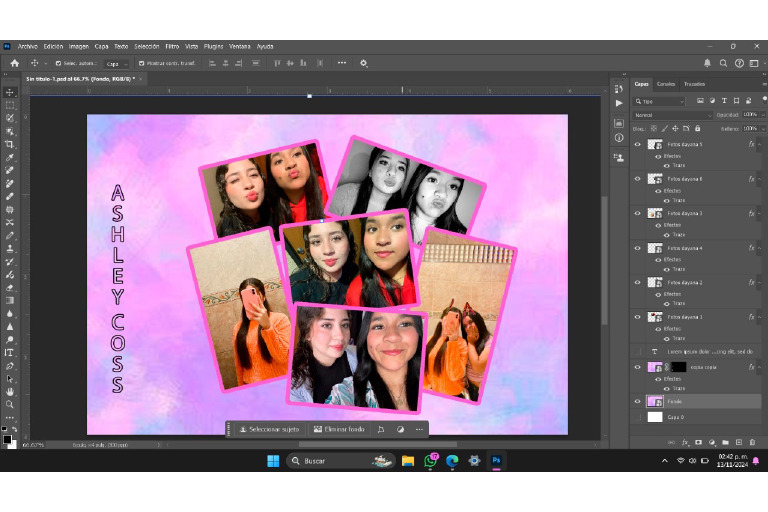Open the Photoshop search magnifier icon

pos(723,63)
